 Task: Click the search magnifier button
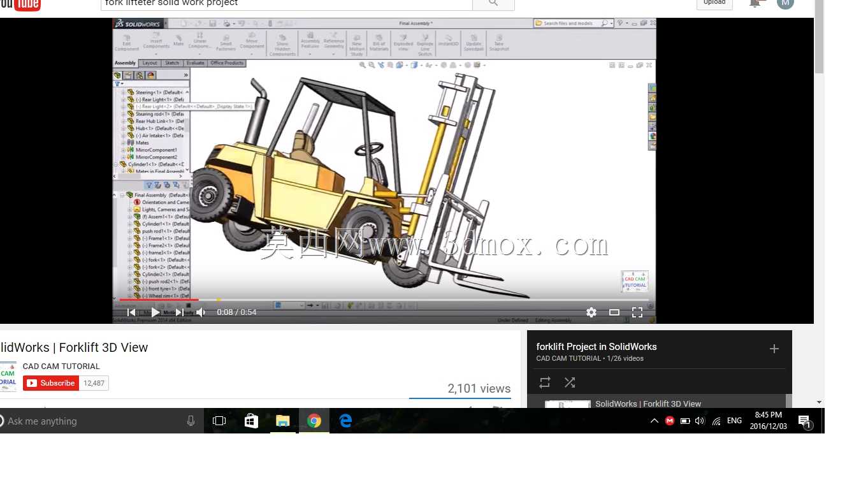pyautogui.click(x=493, y=4)
